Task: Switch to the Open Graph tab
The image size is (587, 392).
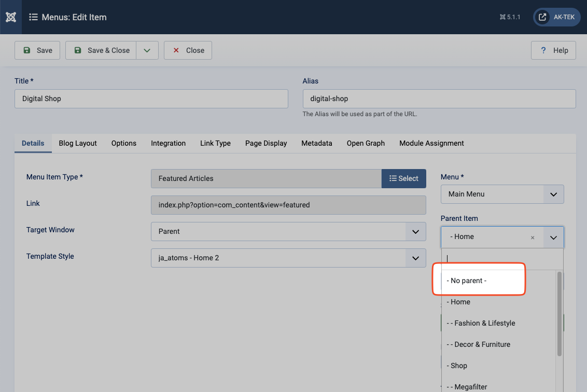Action: click(x=366, y=143)
